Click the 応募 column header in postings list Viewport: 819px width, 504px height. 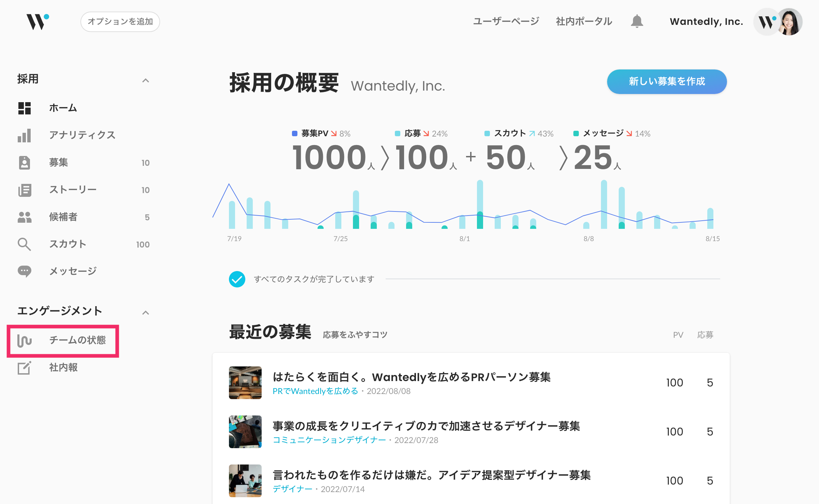(705, 335)
